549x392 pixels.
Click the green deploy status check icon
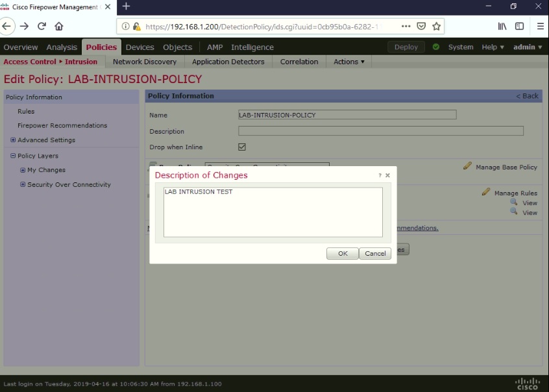click(435, 47)
